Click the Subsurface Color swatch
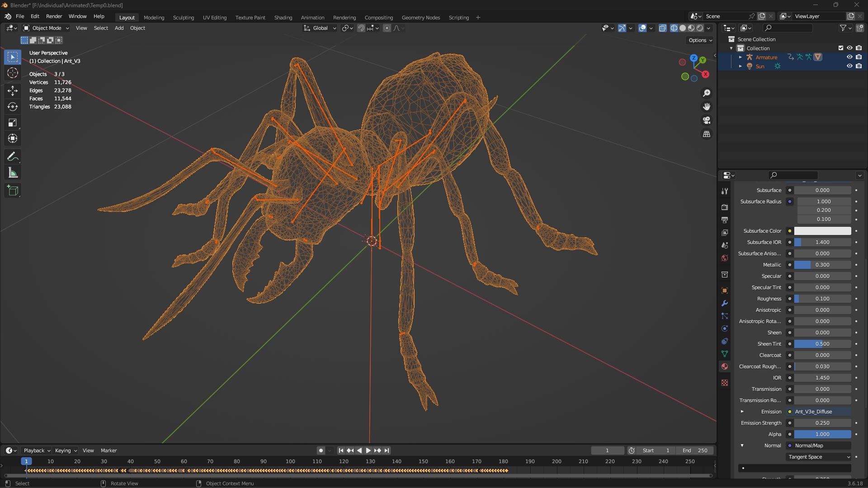This screenshot has height=488, width=868. [x=822, y=231]
